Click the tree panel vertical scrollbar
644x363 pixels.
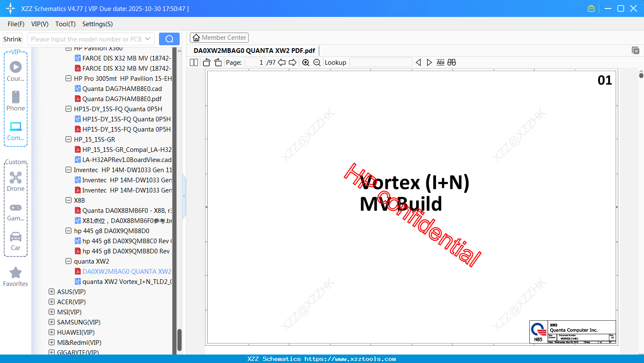pyautogui.click(x=179, y=340)
